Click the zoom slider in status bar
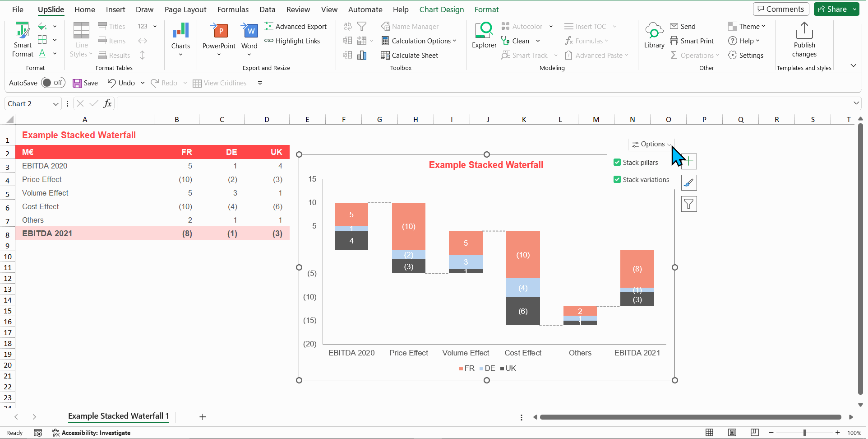This screenshot has width=868, height=439. tap(804, 433)
